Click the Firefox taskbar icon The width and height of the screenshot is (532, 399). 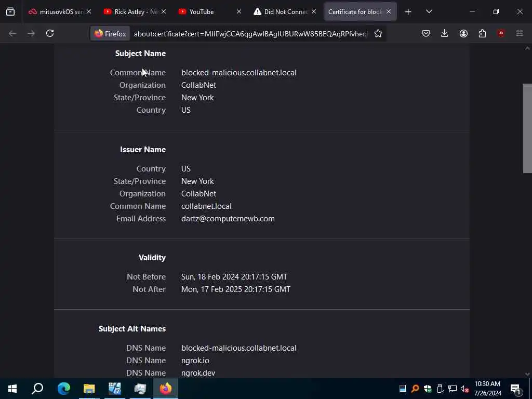point(166,389)
